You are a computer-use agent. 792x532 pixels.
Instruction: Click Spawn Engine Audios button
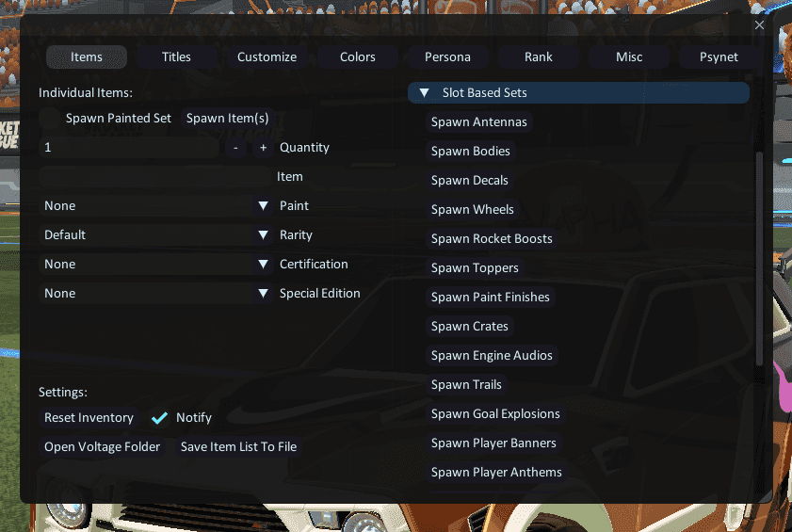(492, 356)
